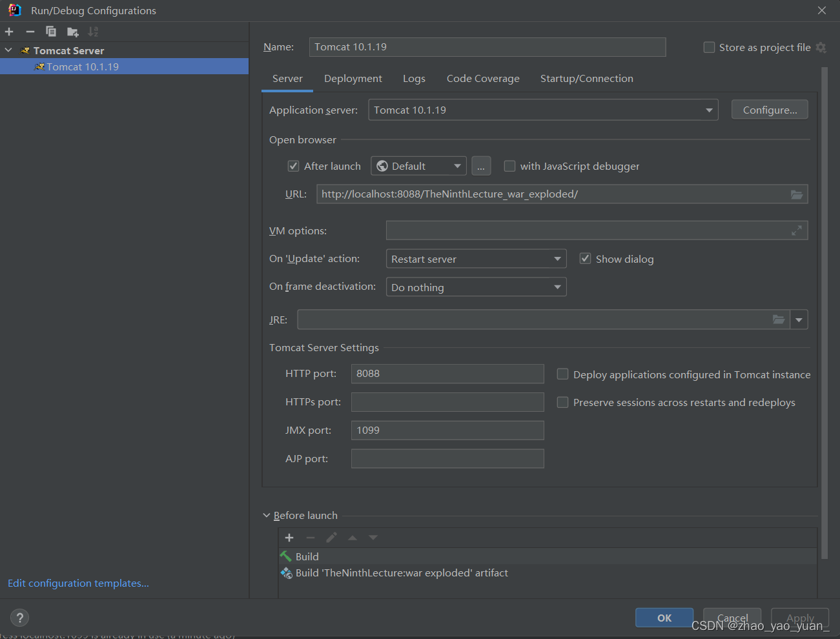Switch to the Deployment tab

(353, 79)
